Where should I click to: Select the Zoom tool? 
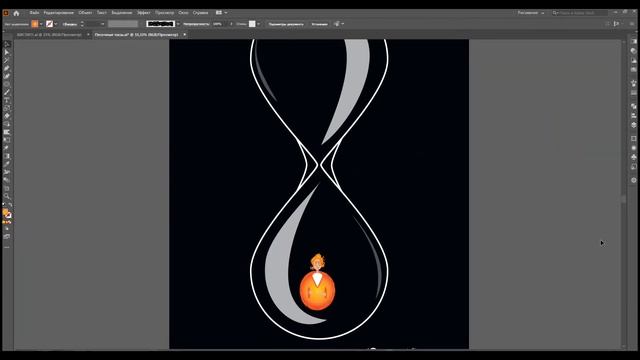click(7, 196)
